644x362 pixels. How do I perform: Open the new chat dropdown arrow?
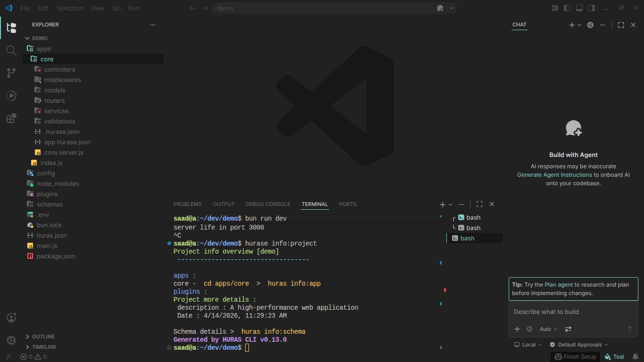click(579, 25)
